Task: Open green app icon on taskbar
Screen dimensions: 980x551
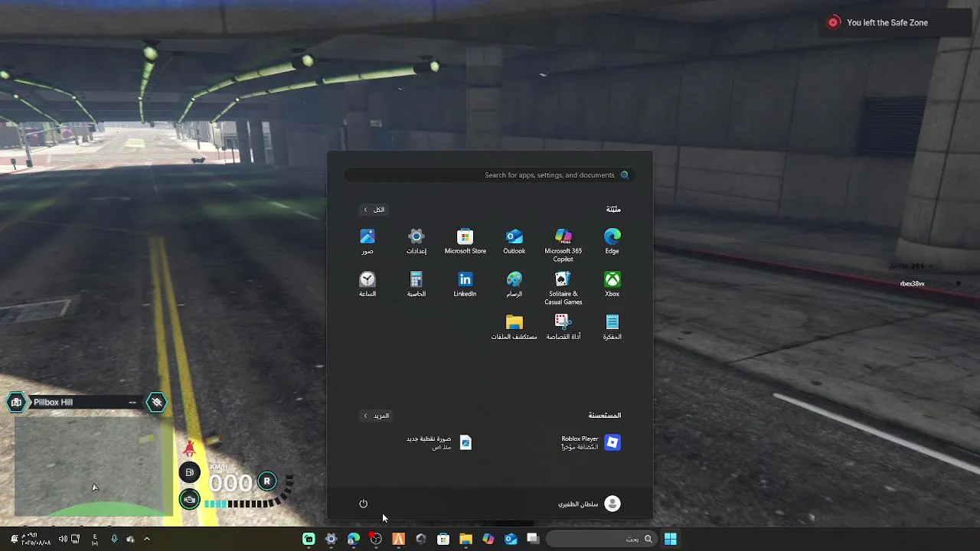Action: pos(309,539)
